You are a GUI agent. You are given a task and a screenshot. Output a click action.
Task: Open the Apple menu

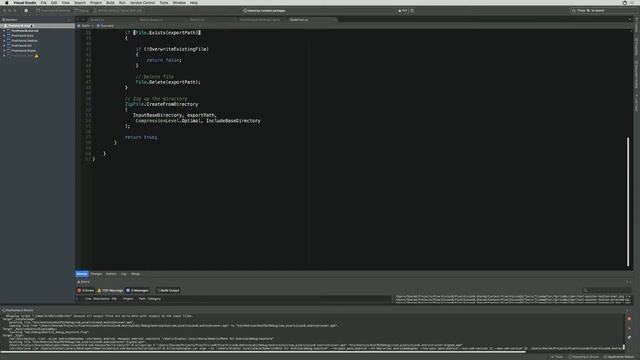coord(7,2)
